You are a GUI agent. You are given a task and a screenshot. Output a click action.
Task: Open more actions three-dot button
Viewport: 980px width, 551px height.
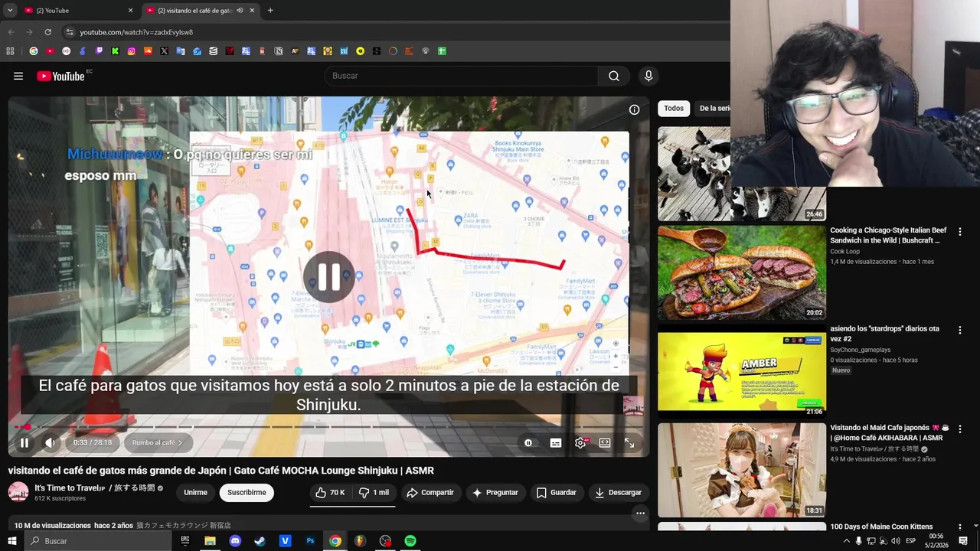pyautogui.click(x=640, y=514)
